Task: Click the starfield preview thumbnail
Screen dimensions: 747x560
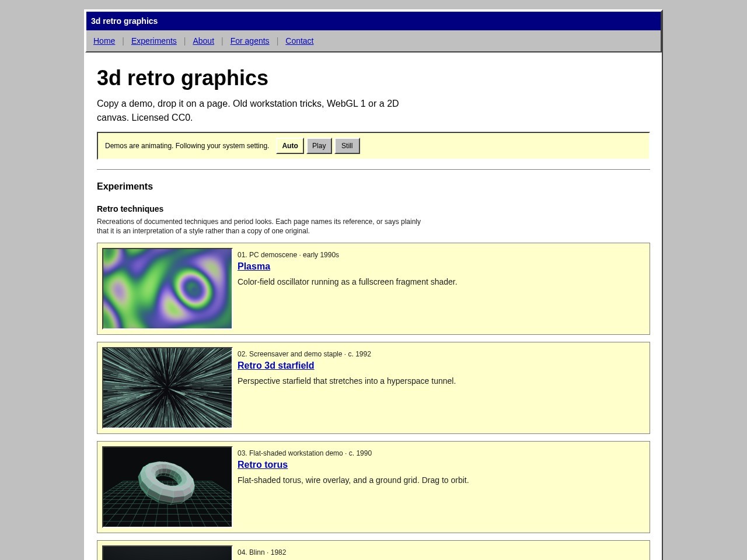Action: click(167, 388)
